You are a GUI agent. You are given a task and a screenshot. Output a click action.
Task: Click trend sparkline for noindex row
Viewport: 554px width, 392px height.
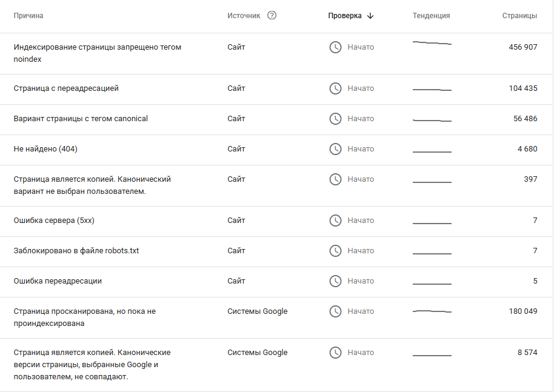tap(432, 43)
